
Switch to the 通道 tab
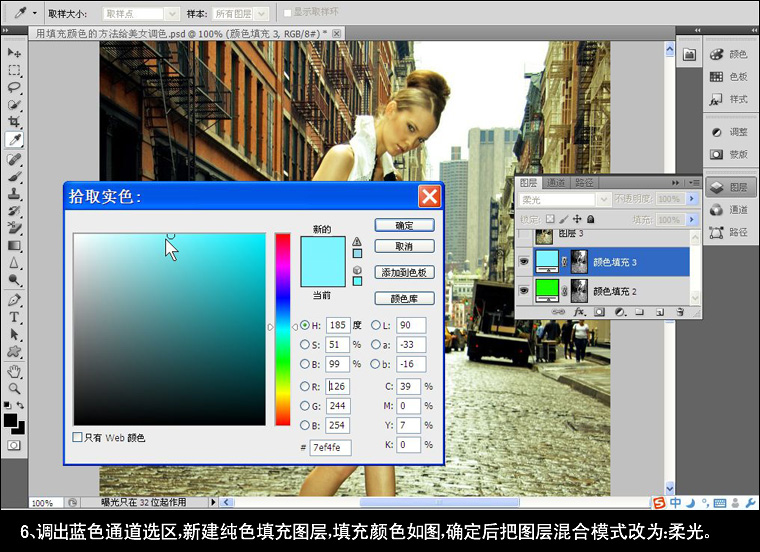coord(556,183)
